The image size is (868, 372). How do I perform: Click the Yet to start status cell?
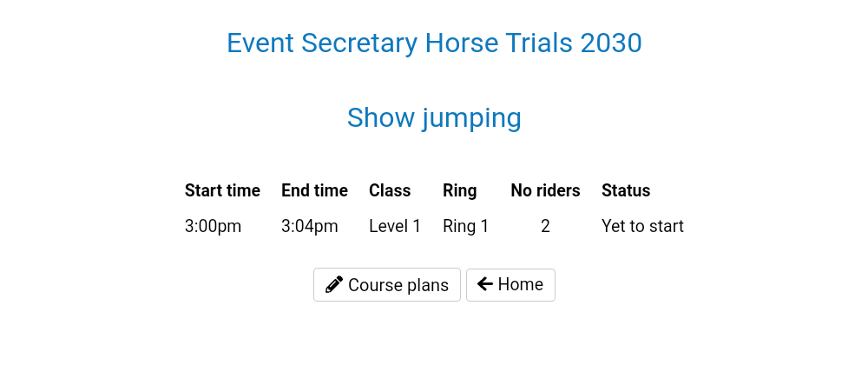coord(642,227)
